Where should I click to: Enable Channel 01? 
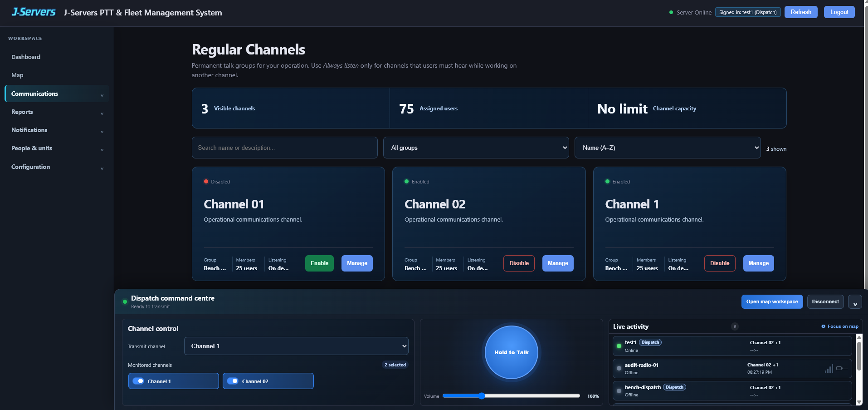point(319,263)
